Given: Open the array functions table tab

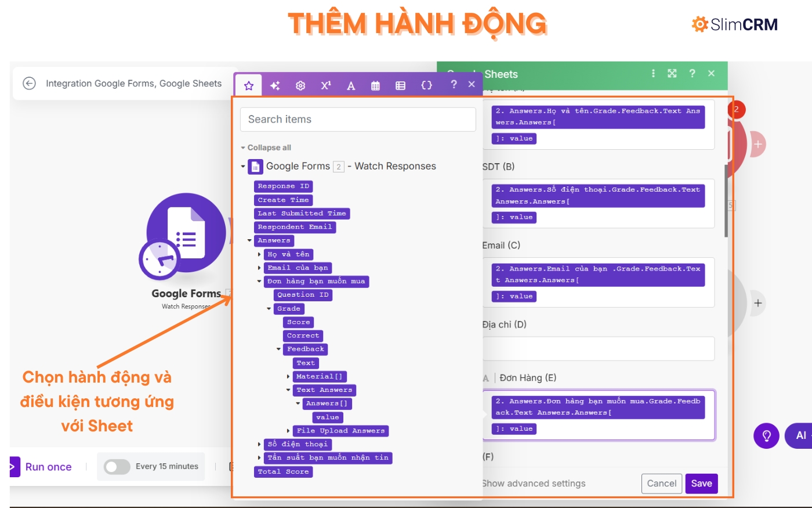Looking at the screenshot, I should click(x=400, y=85).
